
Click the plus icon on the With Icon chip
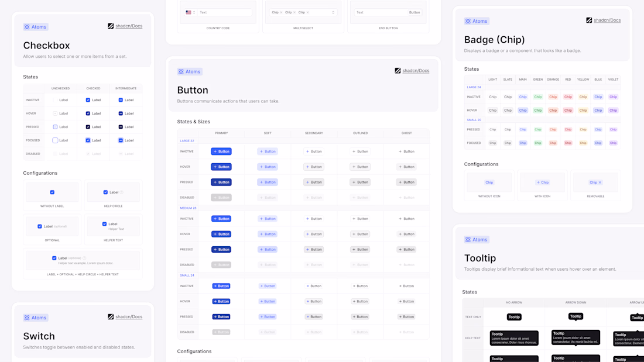[x=538, y=182]
